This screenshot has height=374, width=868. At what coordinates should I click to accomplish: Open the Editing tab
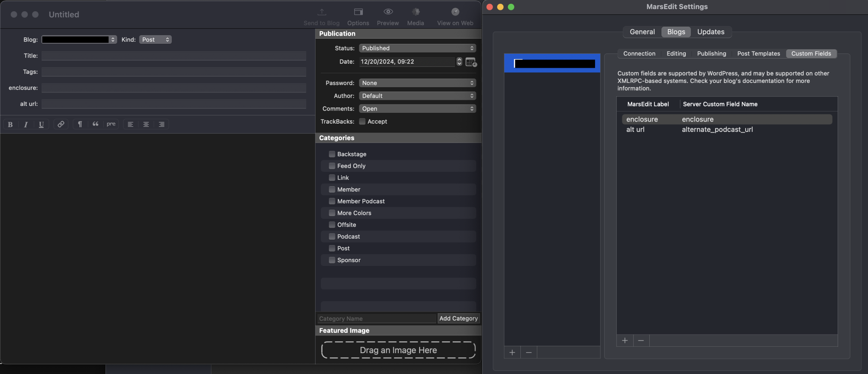click(x=676, y=53)
